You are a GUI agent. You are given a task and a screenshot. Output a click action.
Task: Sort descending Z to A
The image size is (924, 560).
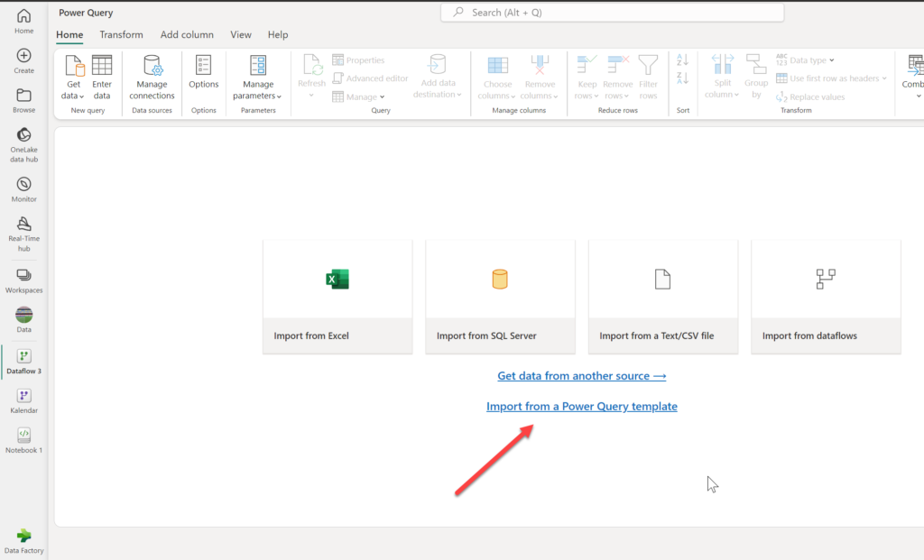[682, 78]
